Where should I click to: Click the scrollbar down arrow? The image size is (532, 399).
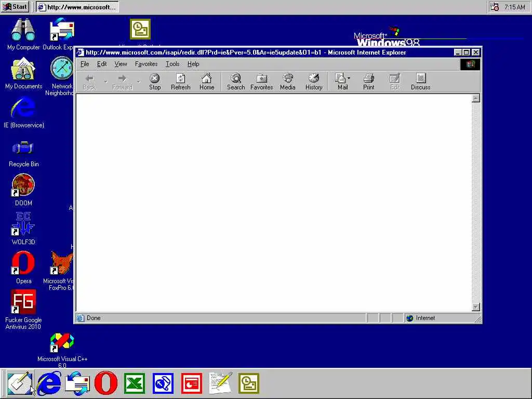(476, 307)
